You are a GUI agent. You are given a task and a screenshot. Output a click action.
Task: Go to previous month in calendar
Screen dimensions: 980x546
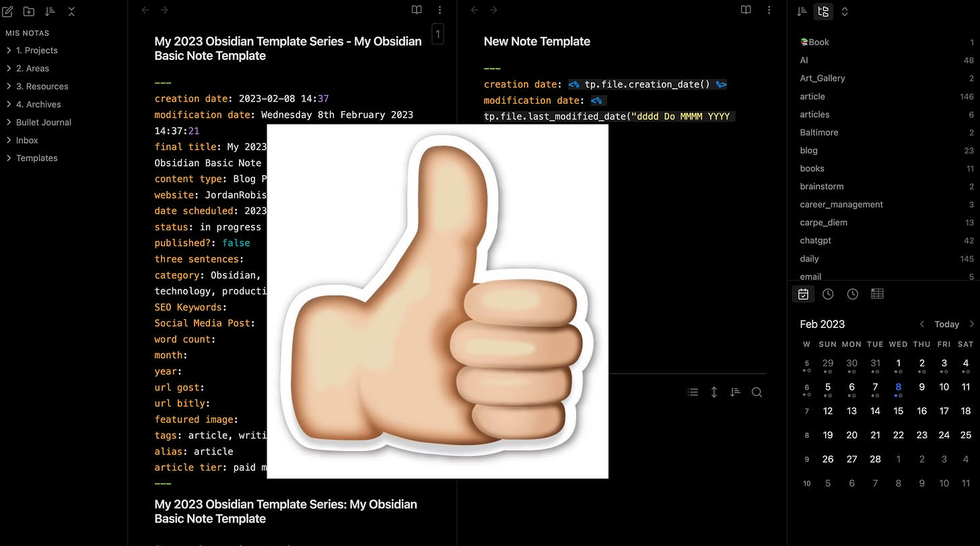922,324
